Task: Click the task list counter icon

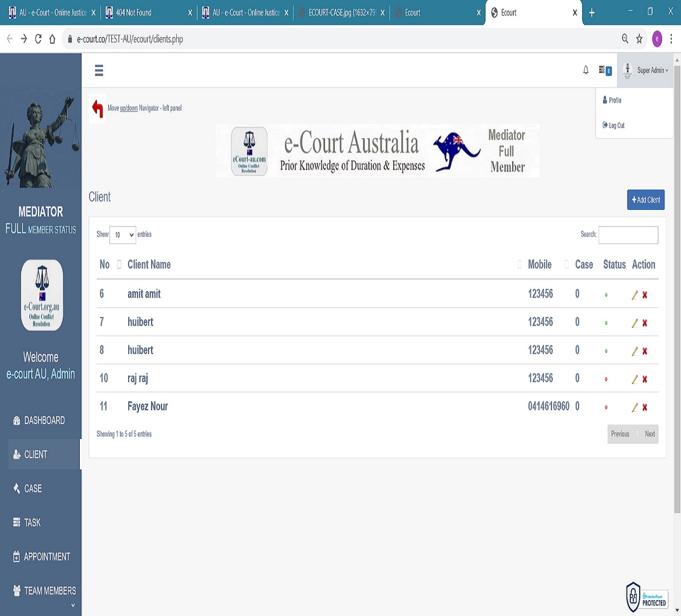Action: [x=605, y=70]
